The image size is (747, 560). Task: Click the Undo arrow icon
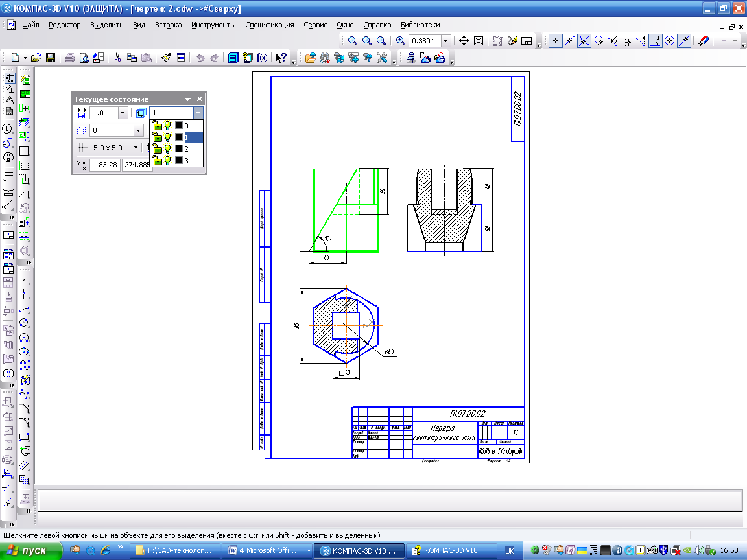pos(200,58)
